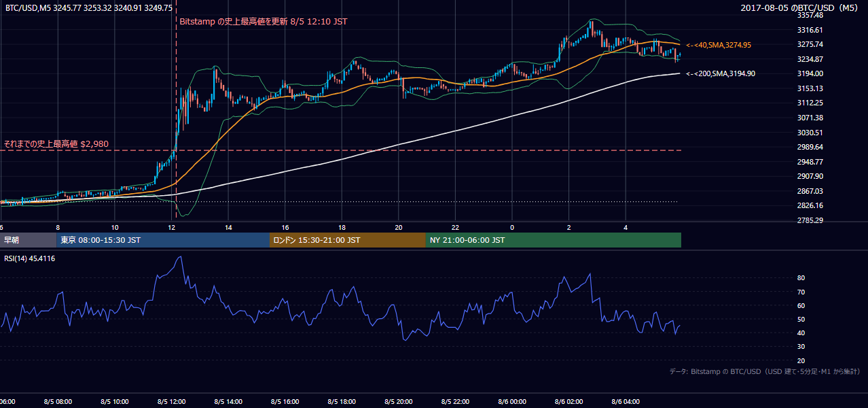868x408 pixels.
Task: Click hour label 22 on price chart axis
Action: [456, 227]
